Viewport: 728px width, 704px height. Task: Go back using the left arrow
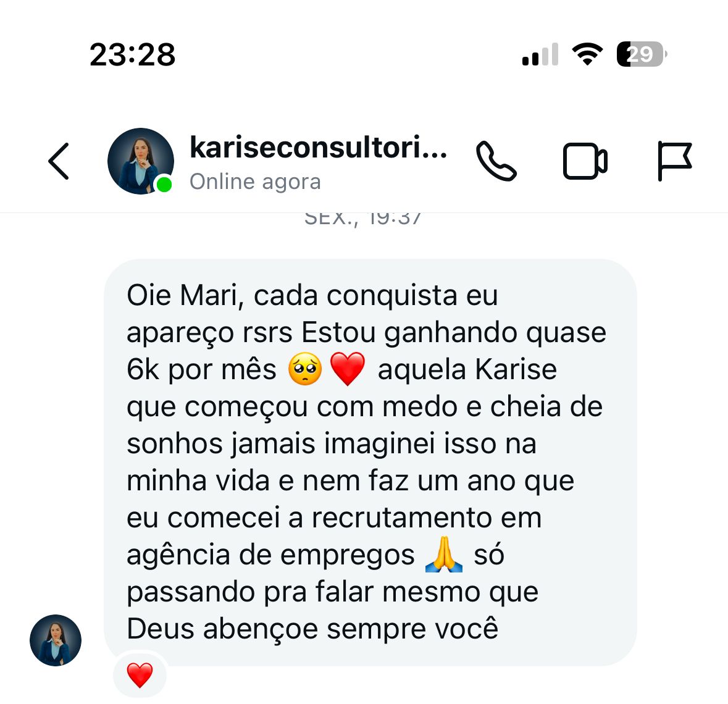tap(59, 161)
